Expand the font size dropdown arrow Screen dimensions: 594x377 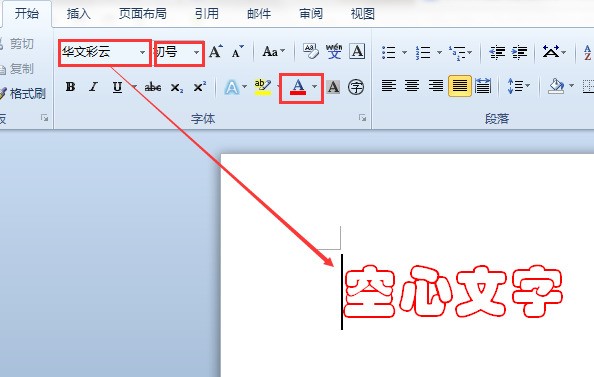pyautogui.click(x=196, y=52)
